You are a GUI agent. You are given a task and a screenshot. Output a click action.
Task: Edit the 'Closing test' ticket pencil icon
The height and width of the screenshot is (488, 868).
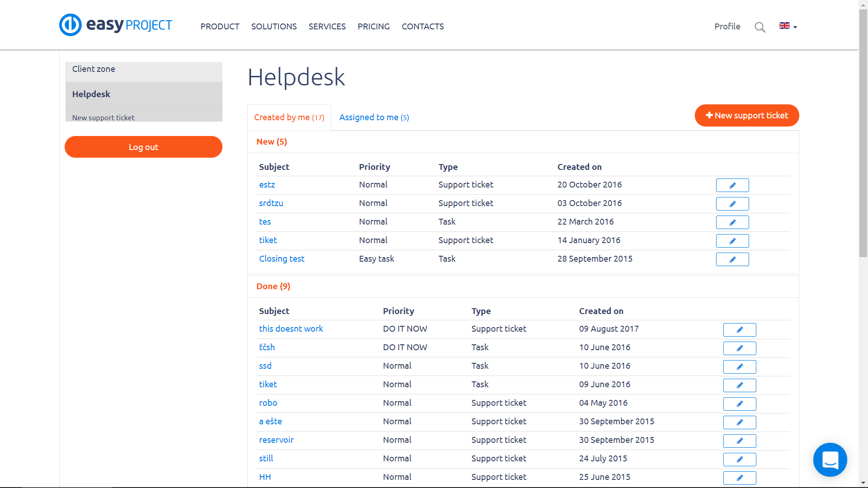click(x=732, y=259)
